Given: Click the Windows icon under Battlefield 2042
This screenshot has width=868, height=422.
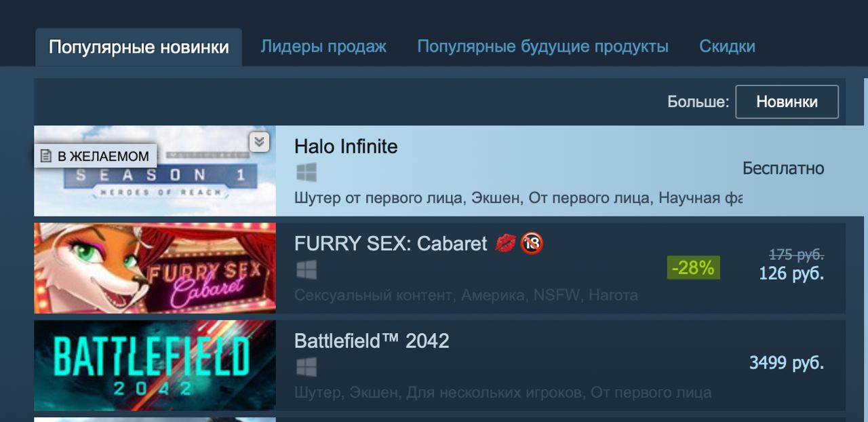Looking at the screenshot, I should click(x=307, y=368).
